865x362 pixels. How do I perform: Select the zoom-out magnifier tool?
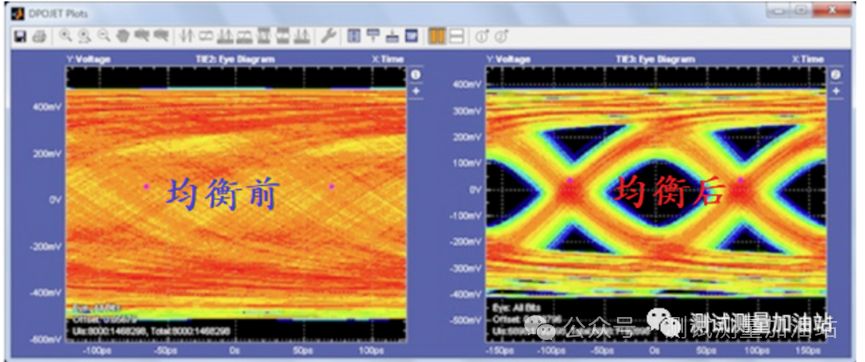pos(103,36)
